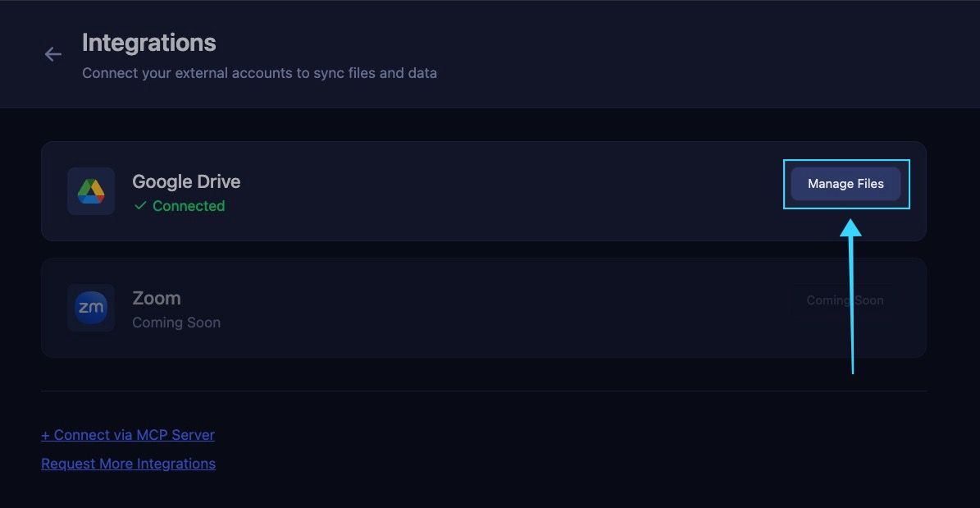Click the cyan highlight box border
980x508 pixels.
846,161
